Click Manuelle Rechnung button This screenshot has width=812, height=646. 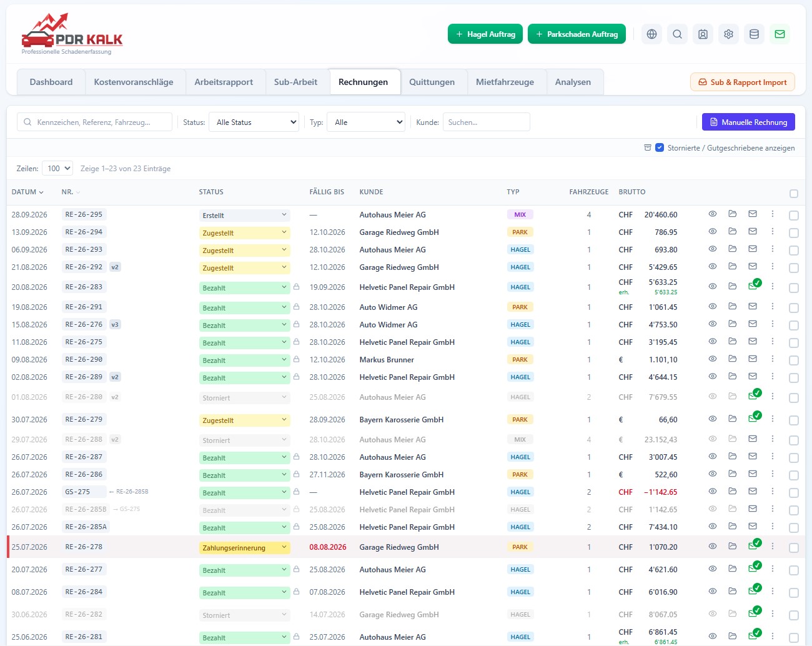tap(748, 122)
